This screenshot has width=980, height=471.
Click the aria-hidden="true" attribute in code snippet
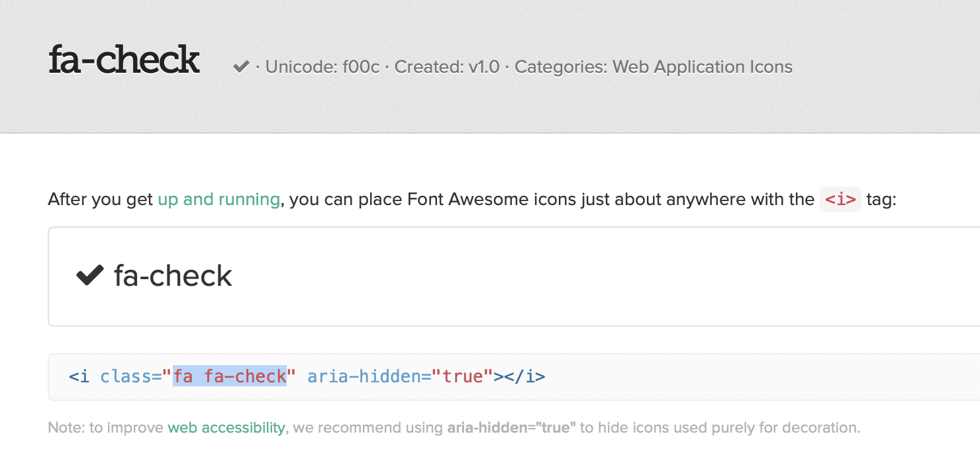401,376
